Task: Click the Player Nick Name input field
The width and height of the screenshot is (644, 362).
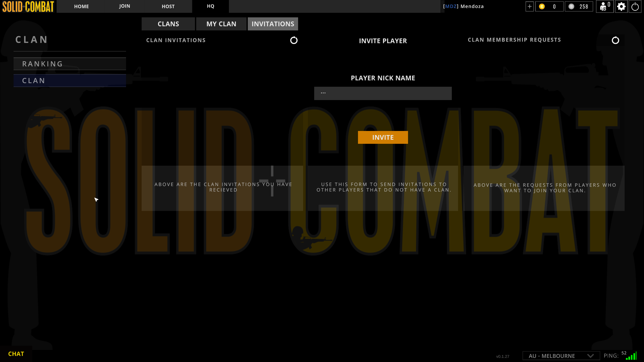Action: (383, 93)
